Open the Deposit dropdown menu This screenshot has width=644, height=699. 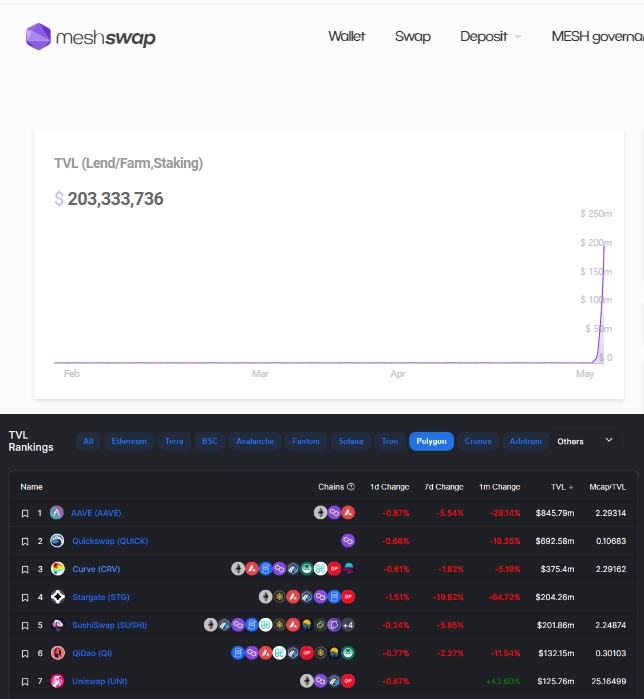coord(490,37)
